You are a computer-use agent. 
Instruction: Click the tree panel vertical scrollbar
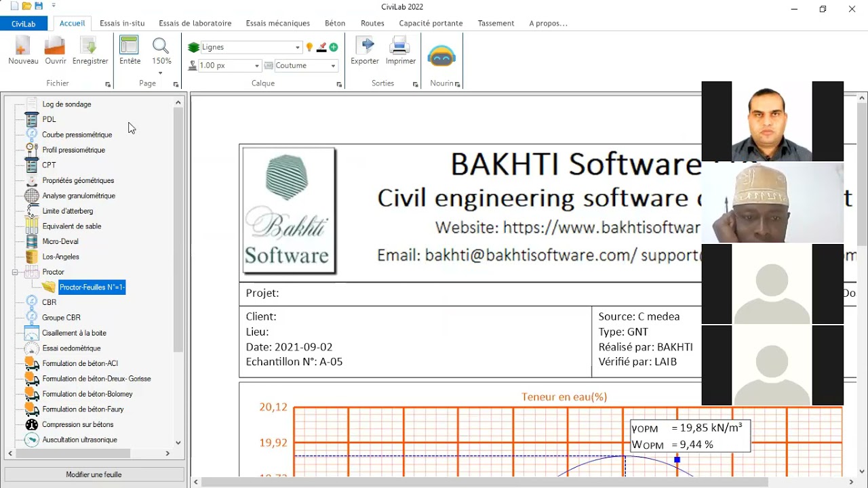pyautogui.click(x=178, y=230)
